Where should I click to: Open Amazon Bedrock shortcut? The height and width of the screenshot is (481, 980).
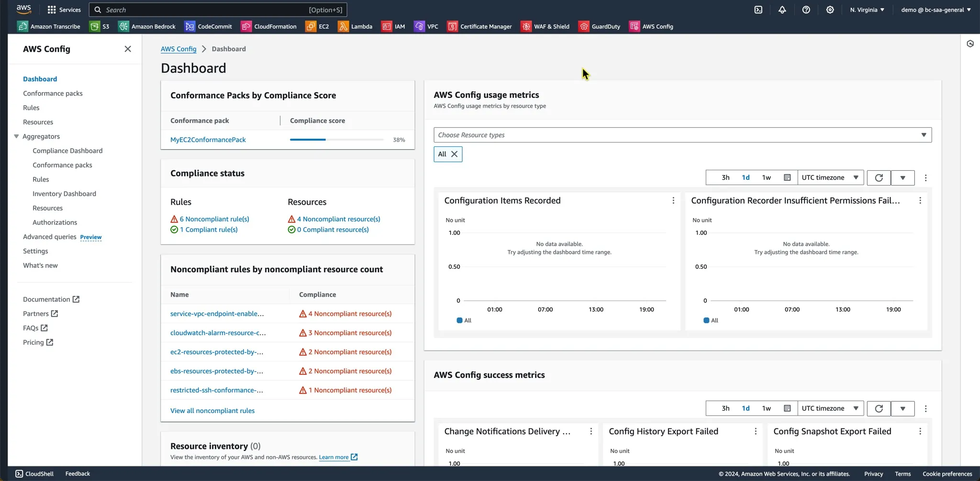pyautogui.click(x=147, y=26)
